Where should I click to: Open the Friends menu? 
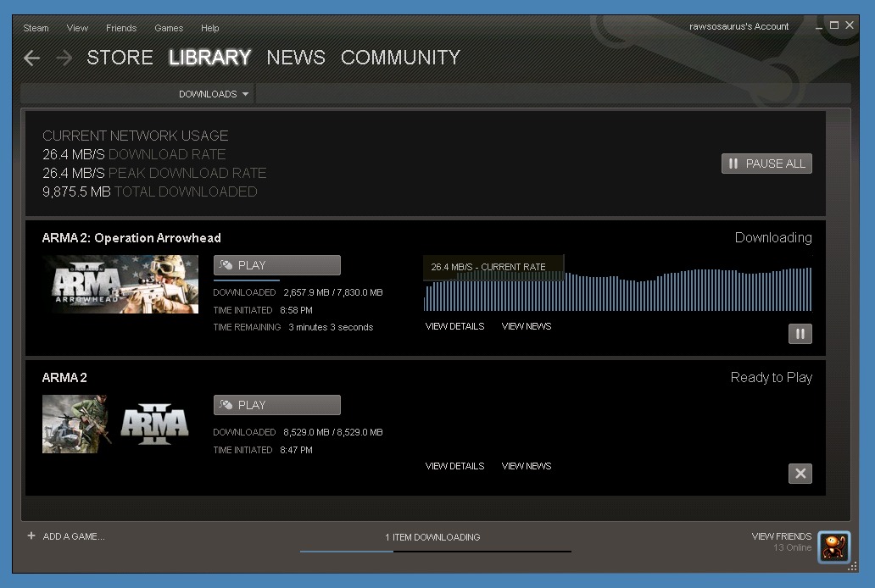[x=121, y=28]
